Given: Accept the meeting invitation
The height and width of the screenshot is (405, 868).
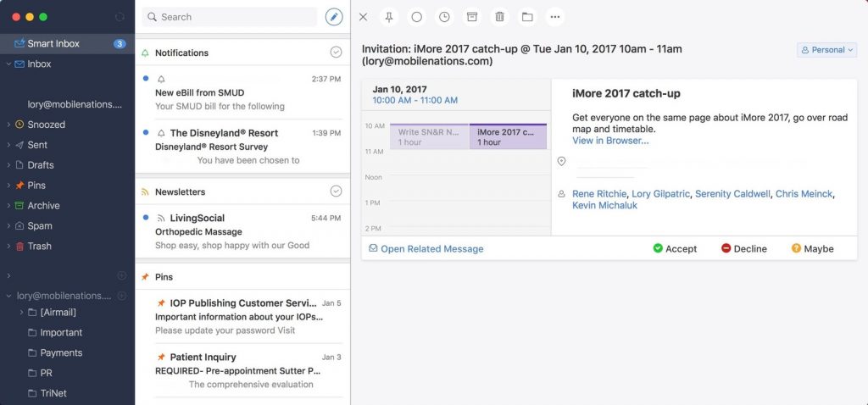Looking at the screenshot, I should point(675,249).
